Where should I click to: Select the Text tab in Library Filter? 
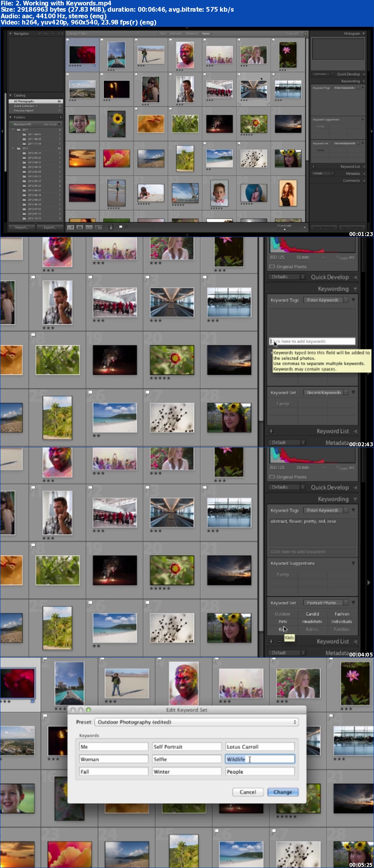point(163,33)
